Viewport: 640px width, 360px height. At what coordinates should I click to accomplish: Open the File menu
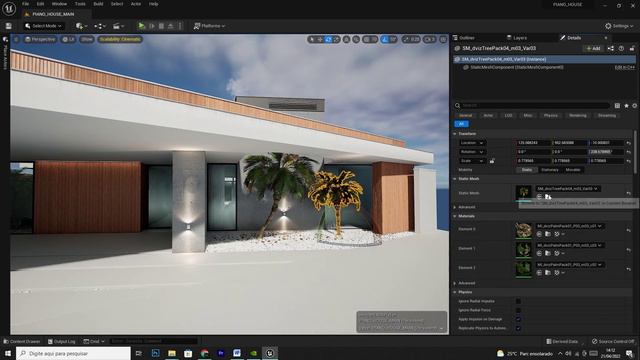(x=25, y=4)
